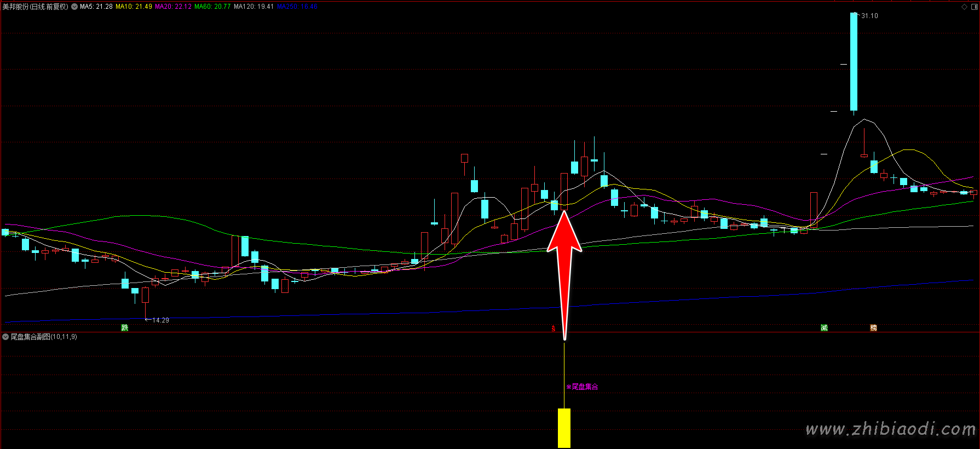This screenshot has width=980, height=449.
Task: Open the main chart indicator dropdown arrow
Action: click(x=74, y=7)
